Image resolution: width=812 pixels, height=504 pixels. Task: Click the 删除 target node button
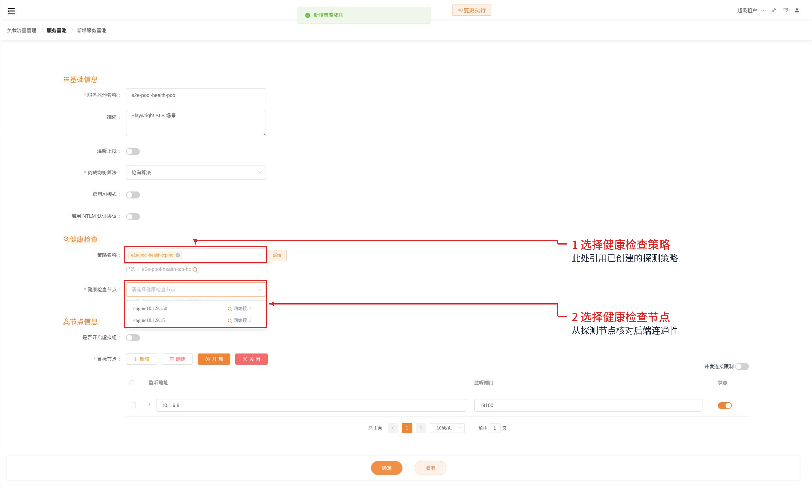[177, 359]
